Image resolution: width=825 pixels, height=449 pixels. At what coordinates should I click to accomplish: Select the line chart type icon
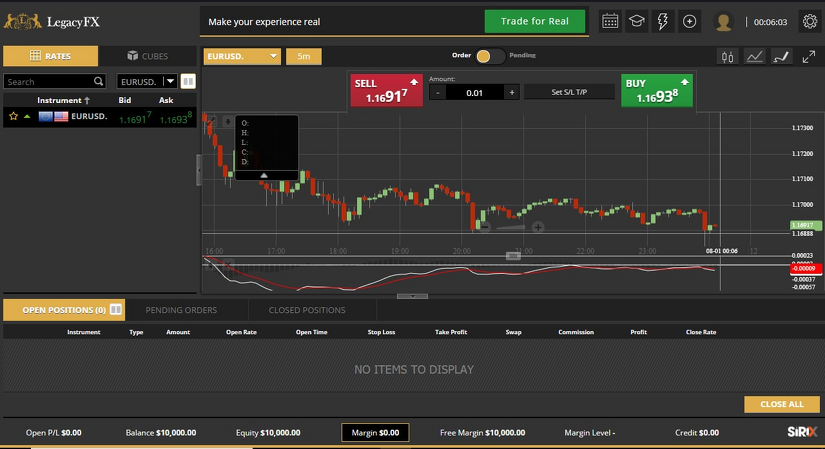point(754,57)
